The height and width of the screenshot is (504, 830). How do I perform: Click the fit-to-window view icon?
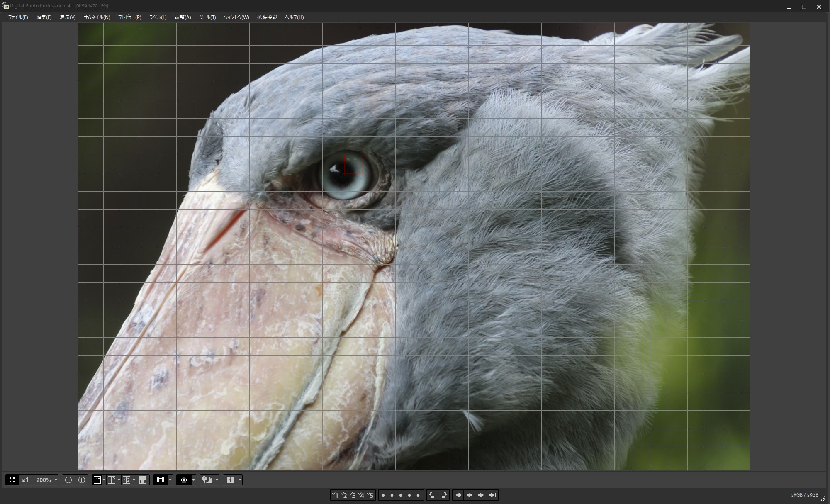pyautogui.click(x=12, y=480)
